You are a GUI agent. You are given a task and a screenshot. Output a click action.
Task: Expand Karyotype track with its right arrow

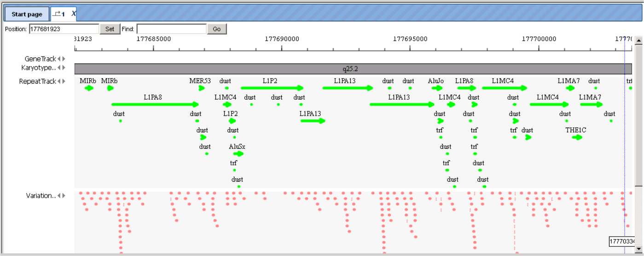click(64, 68)
